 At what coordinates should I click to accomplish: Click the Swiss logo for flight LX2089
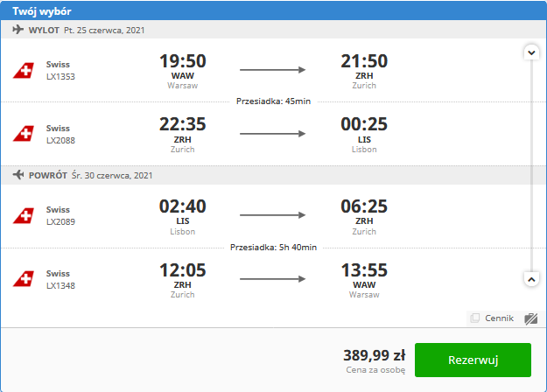click(24, 215)
